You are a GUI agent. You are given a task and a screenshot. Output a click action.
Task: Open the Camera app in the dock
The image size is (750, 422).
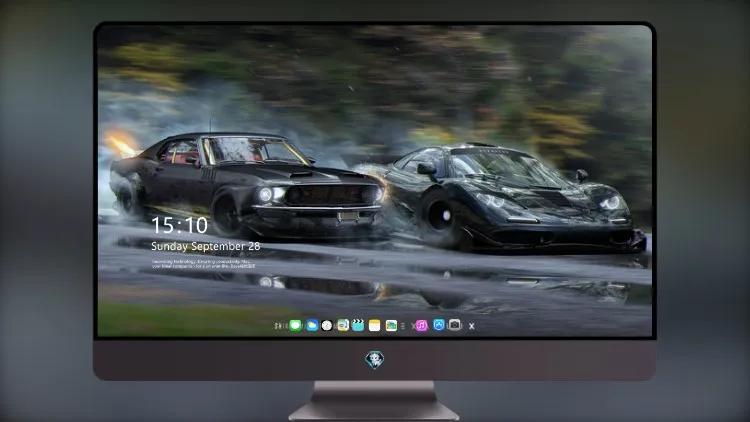[x=455, y=325]
